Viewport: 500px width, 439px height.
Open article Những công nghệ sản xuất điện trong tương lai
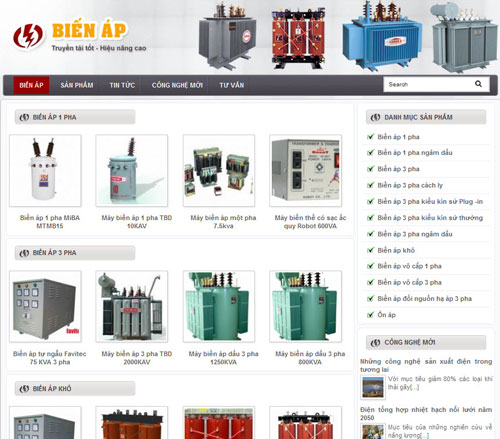click(426, 365)
